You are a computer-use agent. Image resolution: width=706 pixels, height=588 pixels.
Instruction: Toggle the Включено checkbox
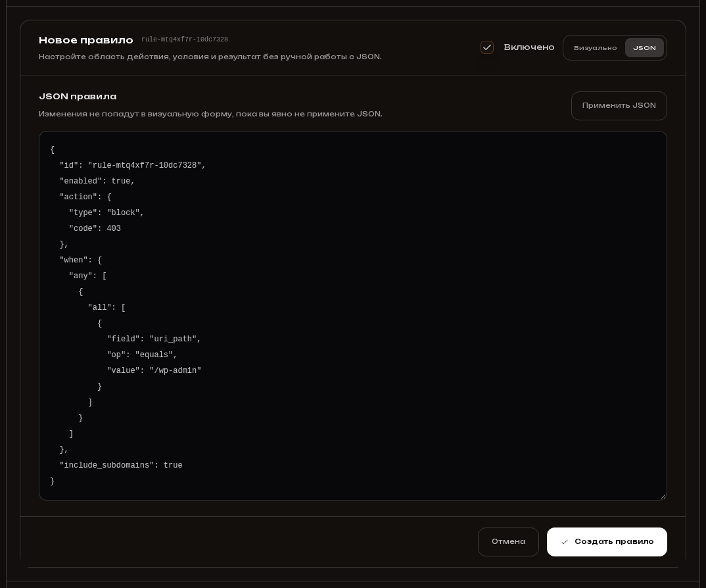tap(486, 47)
